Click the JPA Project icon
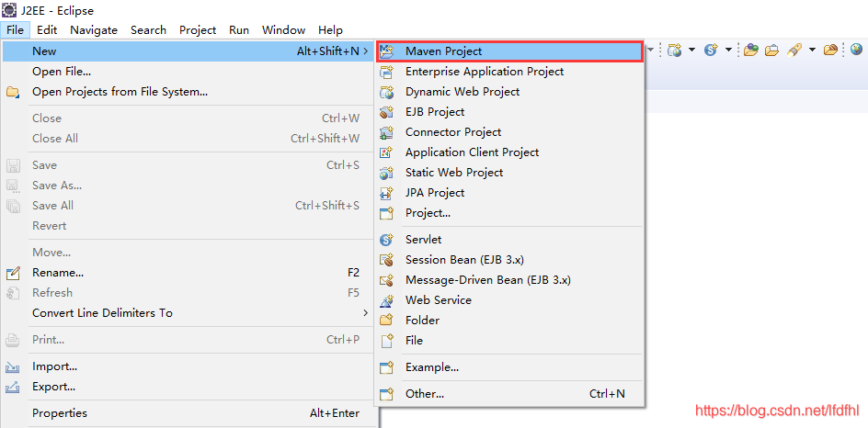 [x=386, y=193]
